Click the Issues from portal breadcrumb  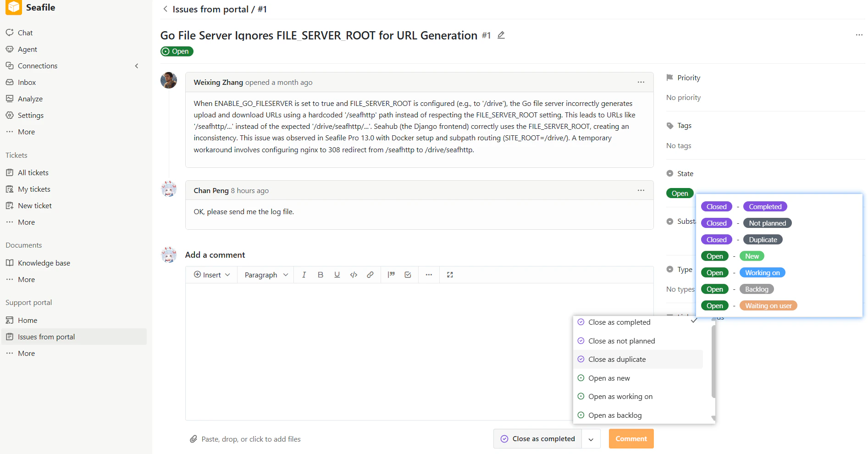click(210, 9)
